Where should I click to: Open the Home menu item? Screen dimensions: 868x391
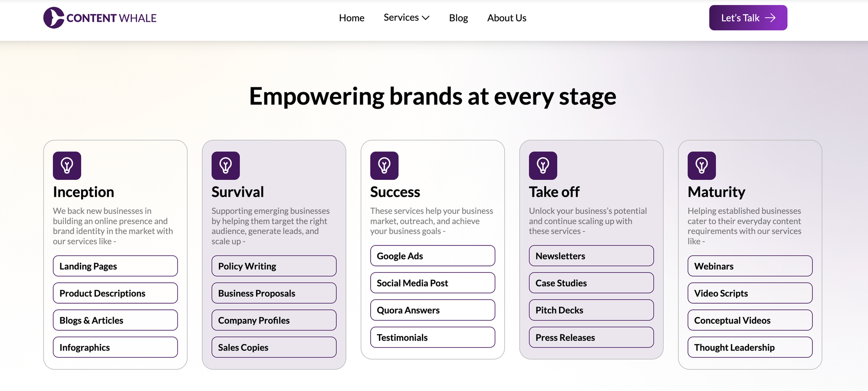[x=352, y=18]
